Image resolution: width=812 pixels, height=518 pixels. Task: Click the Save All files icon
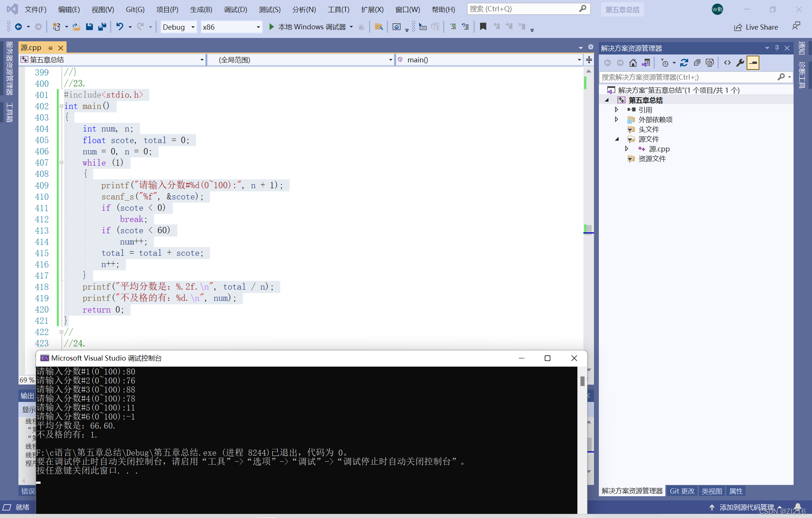point(104,29)
